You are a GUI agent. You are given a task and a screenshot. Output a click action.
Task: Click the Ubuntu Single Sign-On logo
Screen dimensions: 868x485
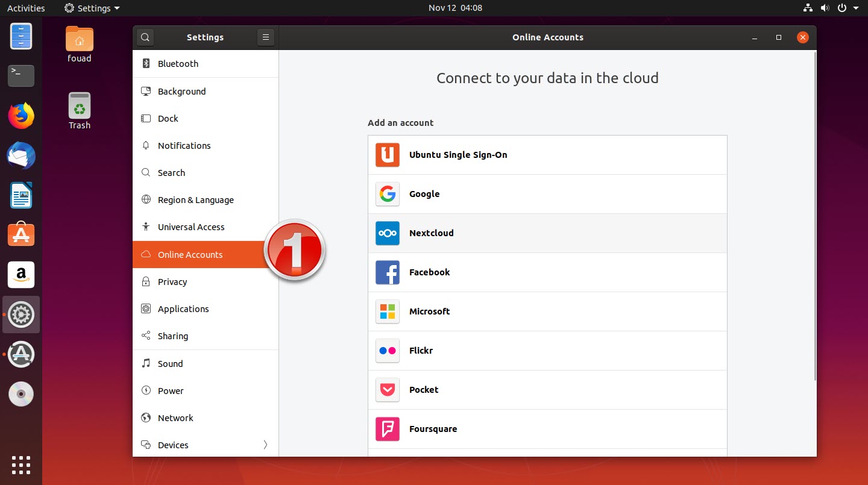pyautogui.click(x=388, y=155)
